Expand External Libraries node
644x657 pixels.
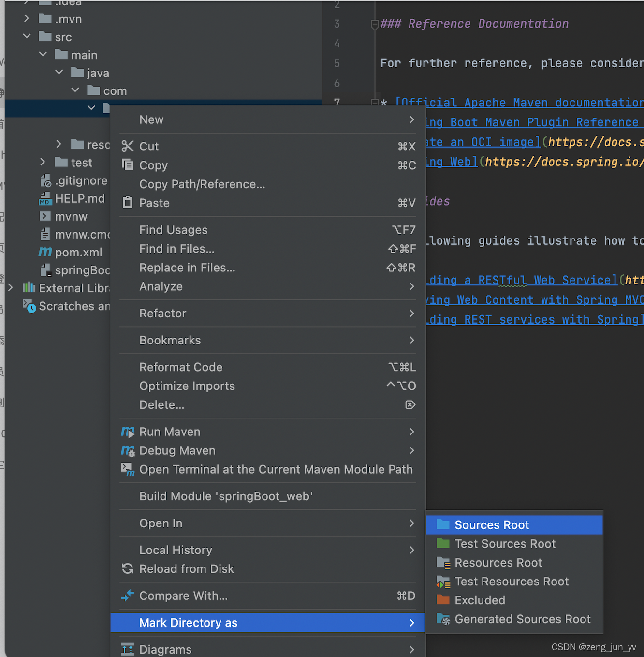(x=11, y=288)
